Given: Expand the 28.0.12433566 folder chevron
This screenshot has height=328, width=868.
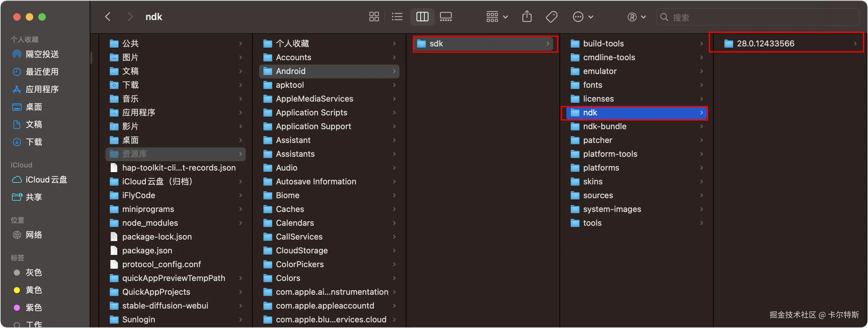Looking at the screenshot, I should point(855,44).
